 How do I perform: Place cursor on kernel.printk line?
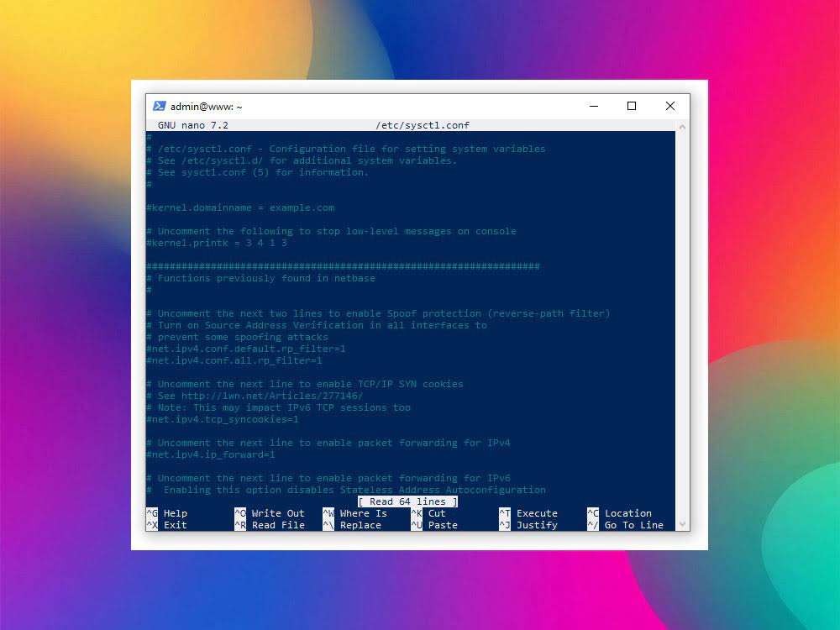pos(217,243)
